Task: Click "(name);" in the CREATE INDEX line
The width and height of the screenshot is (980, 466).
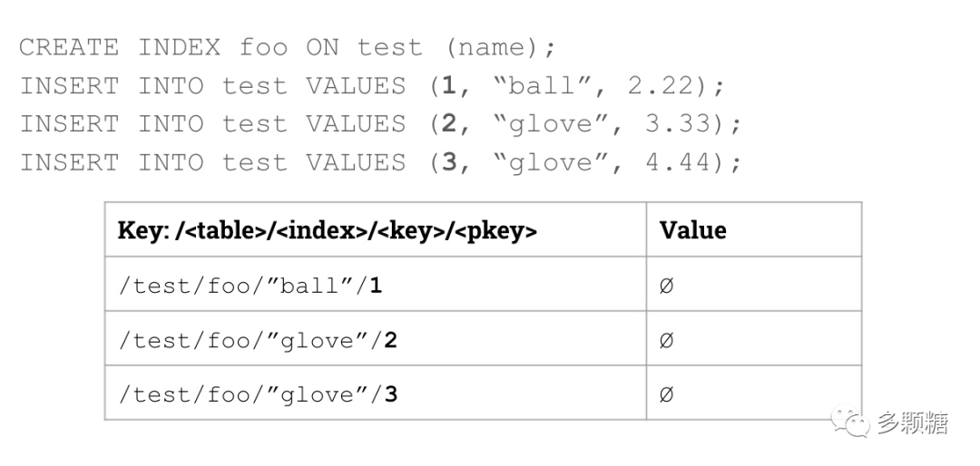Action: click(500, 47)
